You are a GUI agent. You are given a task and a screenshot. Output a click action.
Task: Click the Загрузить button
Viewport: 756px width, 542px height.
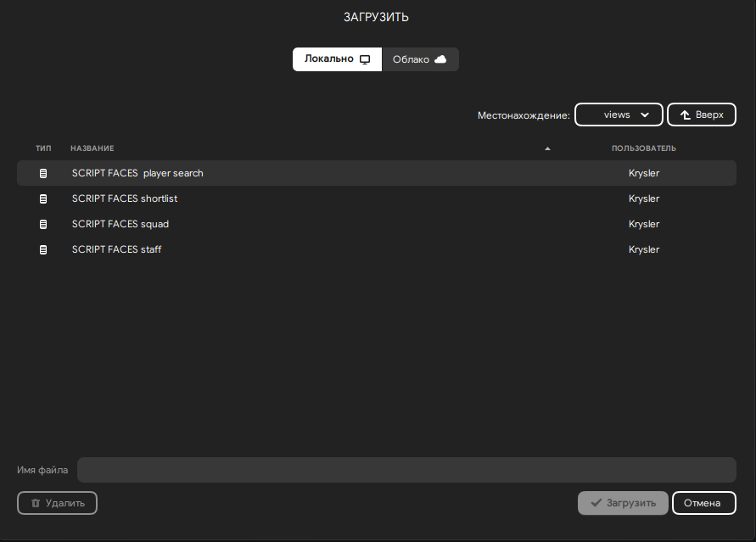point(623,503)
